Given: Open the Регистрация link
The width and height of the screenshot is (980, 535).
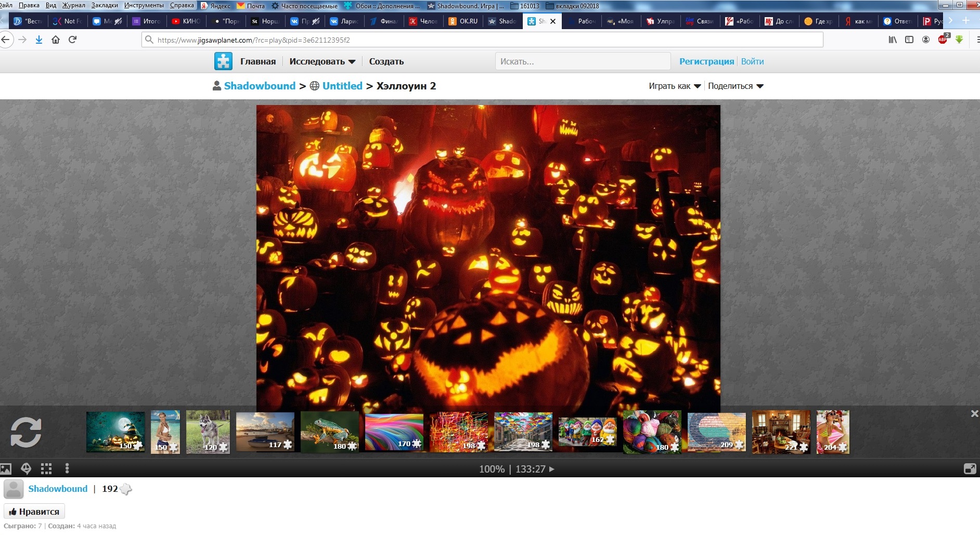Looking at the screenshot, I should pyautogui.click(x=706, y=61).
